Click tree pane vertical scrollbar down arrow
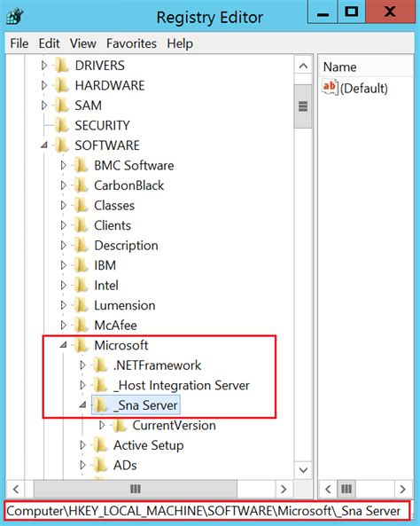This screenshot has height=526, width=420. coord(303,470)
